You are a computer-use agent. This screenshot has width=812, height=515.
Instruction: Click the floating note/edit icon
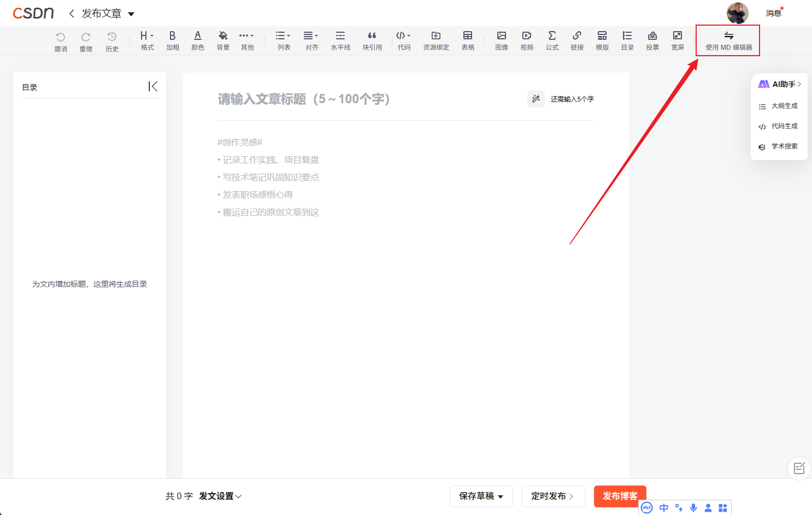click(x=799, y=468)
